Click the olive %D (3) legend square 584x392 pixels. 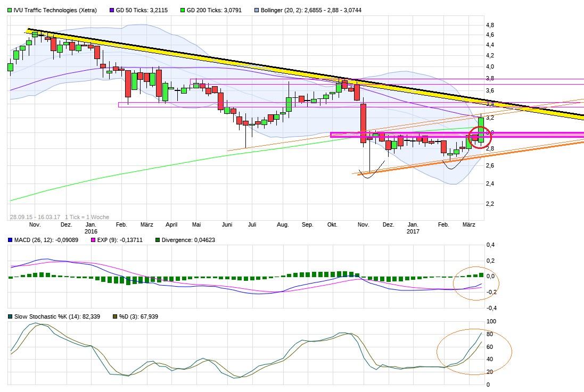tap(115, 317)
